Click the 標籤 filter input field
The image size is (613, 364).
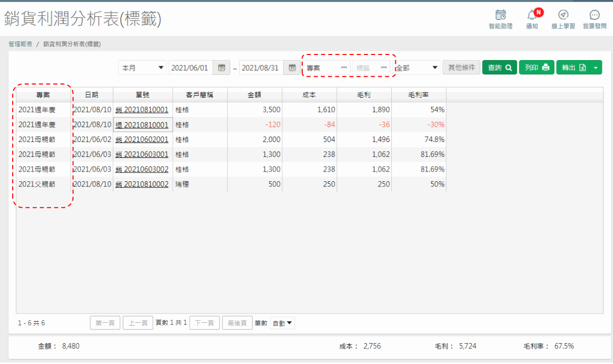click(x=371, y=68)
